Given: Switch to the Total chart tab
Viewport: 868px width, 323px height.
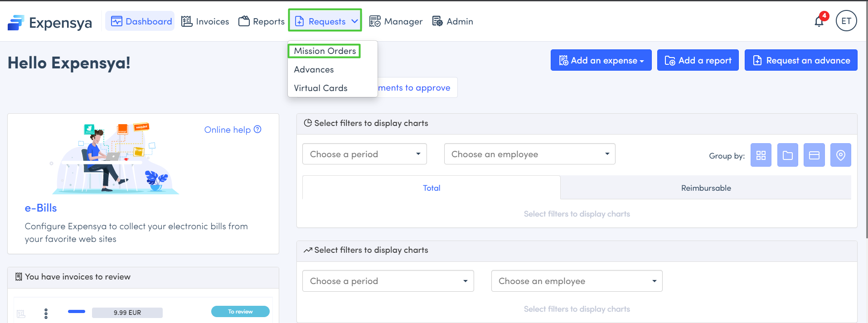Looking at the screenshot, I should pyautogui.click(x=432, y=188).
